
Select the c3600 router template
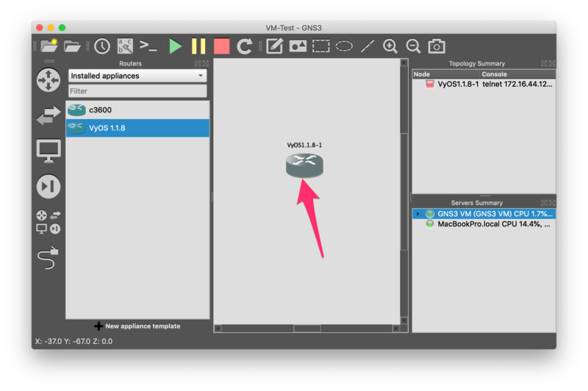tap(137, 110)
